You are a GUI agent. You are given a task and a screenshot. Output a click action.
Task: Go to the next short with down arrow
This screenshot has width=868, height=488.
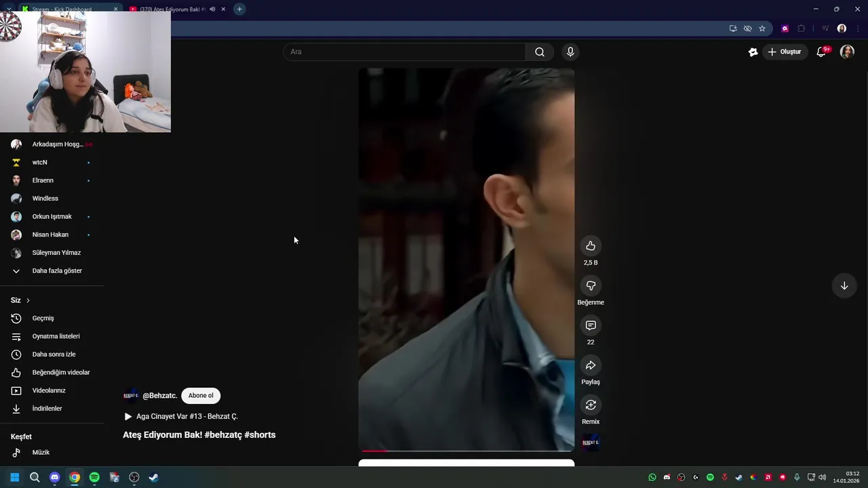tap(844, 286)
